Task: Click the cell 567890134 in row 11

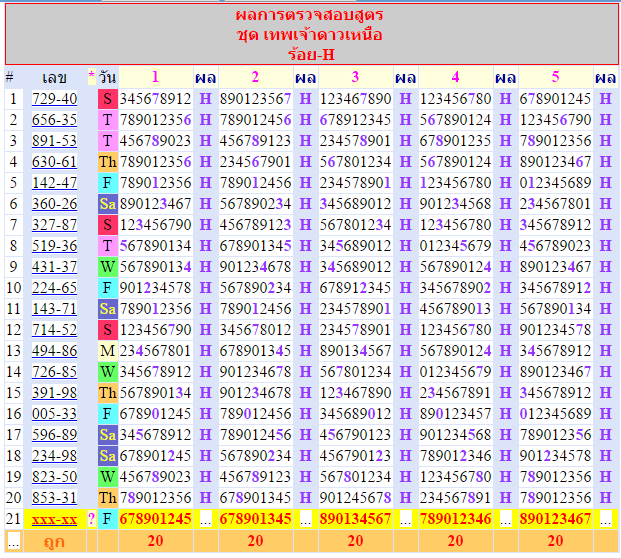Action: [x=555, y=309]
